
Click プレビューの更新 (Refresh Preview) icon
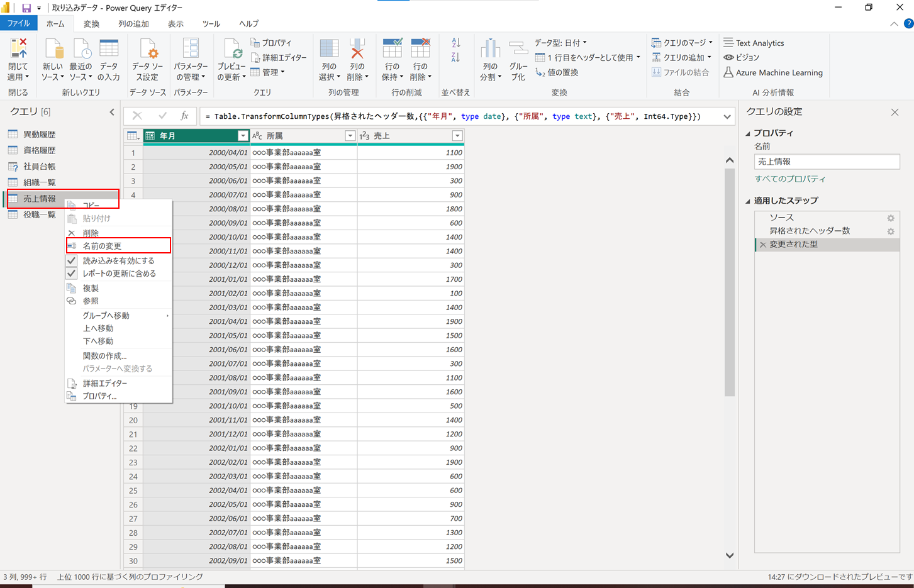pyautogui.click(x=231, y=49)
